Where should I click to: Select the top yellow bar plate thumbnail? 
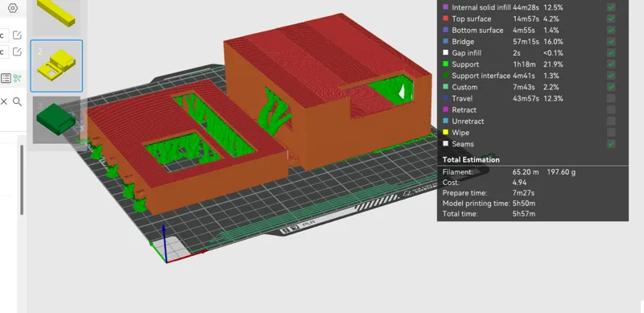pyautogui.click(x=56, y=16)
